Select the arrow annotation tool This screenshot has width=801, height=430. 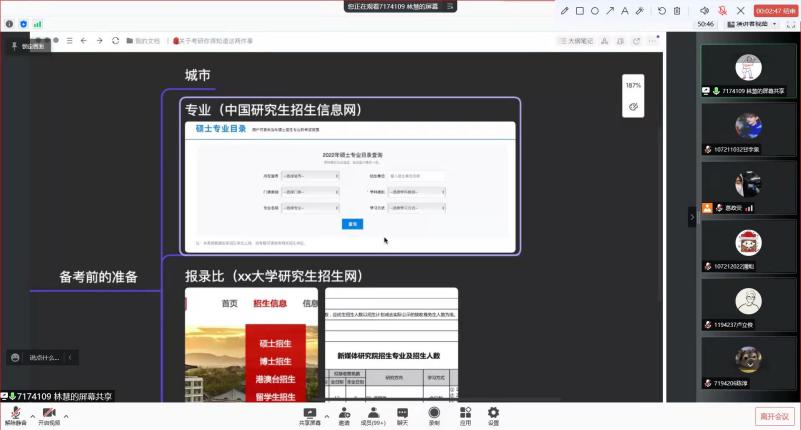click(x=610, y=11)
